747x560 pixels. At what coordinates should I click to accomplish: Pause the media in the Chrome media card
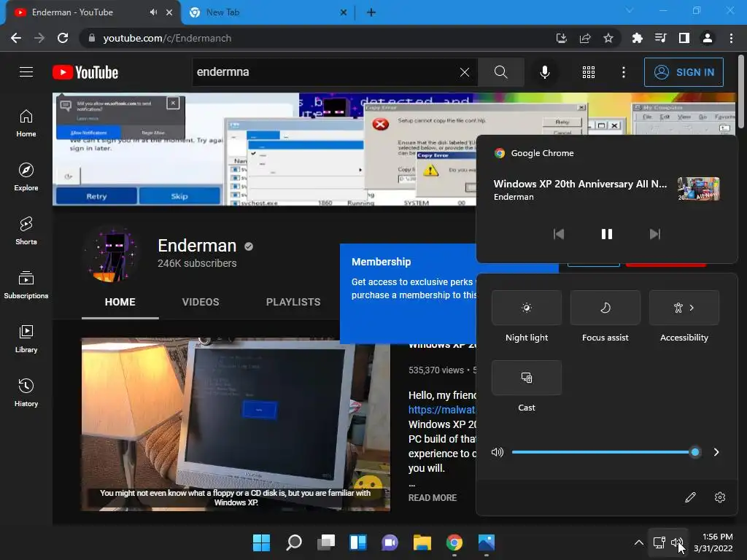[x=606, y=234]
